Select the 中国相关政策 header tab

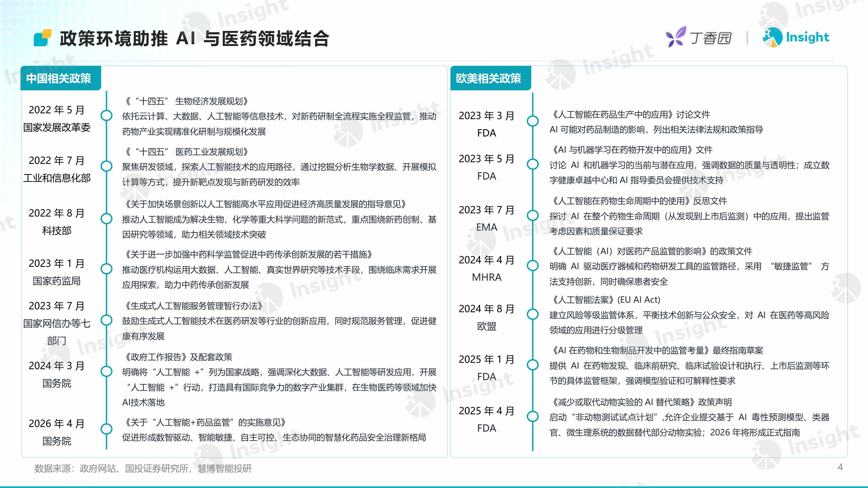click(61, 78)
